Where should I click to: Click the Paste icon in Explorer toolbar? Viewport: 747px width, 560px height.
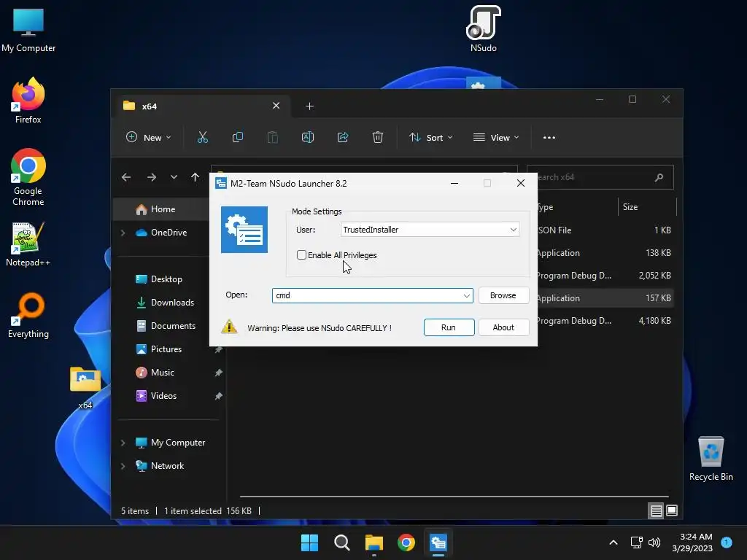coord(273,138)
